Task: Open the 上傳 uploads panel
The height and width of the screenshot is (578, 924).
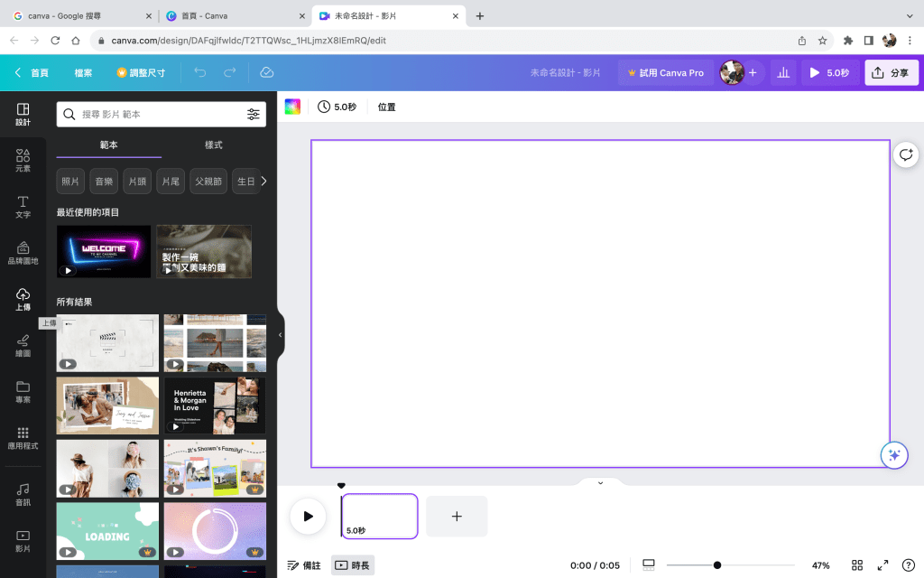Action: pyautogui.click(x=23, y=299)
